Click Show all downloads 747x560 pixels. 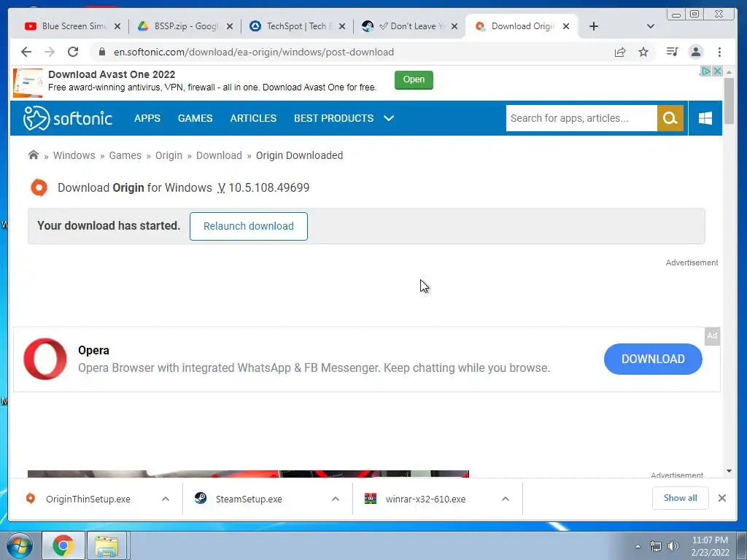click(x=681, y=498)
